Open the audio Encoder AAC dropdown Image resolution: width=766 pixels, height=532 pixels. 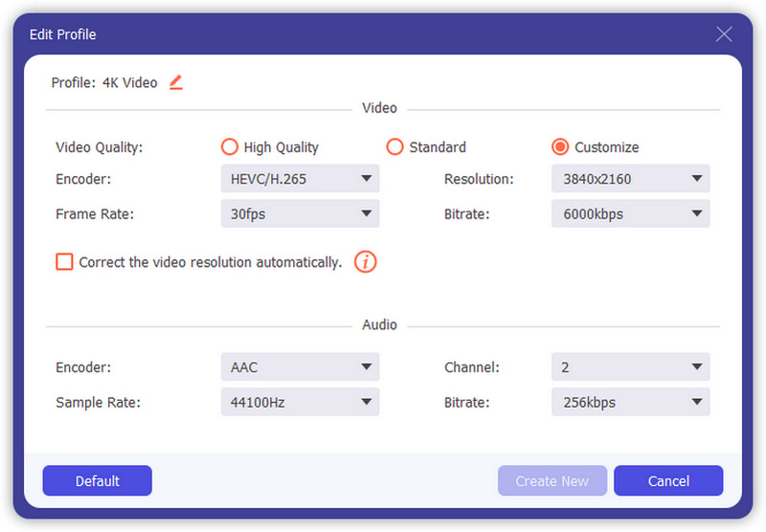tap(300, 367)
